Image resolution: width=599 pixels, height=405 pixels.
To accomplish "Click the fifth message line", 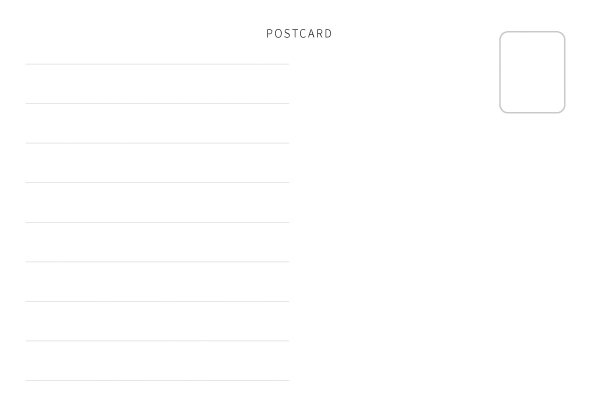I will pyautogui.click(x=157, y=222).
